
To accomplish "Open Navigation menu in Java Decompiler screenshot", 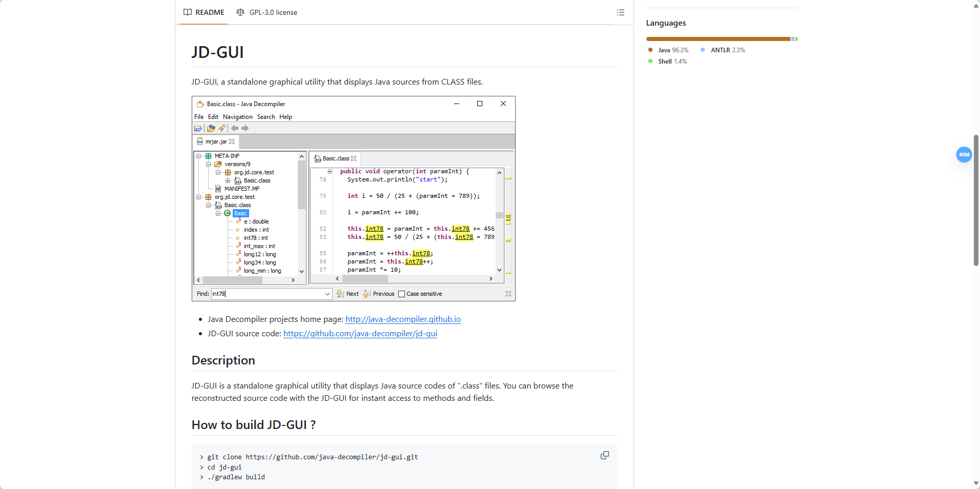I will click(238, 117).
